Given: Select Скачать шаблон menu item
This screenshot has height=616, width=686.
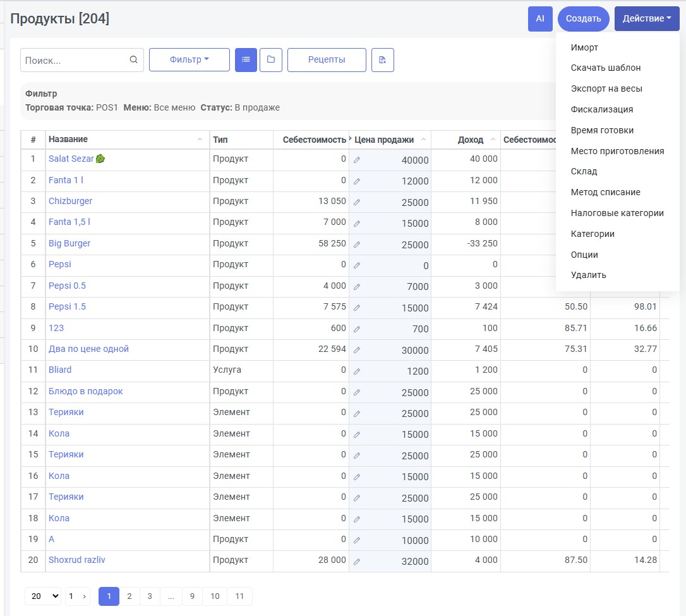Looking at the screenshot, I should coord(606,68).
